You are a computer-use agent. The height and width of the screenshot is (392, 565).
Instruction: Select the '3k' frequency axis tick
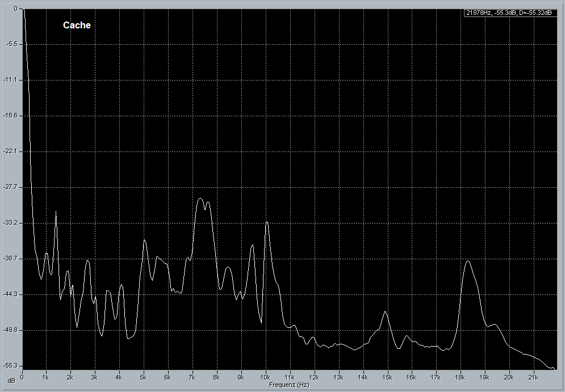pos(94,378)
